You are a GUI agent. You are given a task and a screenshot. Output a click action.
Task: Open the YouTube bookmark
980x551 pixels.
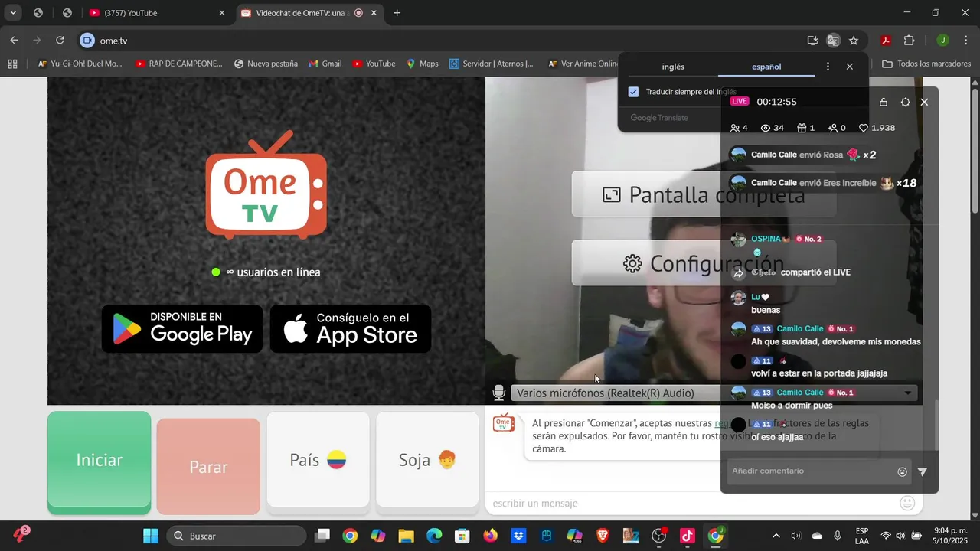pyautogui.click(x=374, y=64)
